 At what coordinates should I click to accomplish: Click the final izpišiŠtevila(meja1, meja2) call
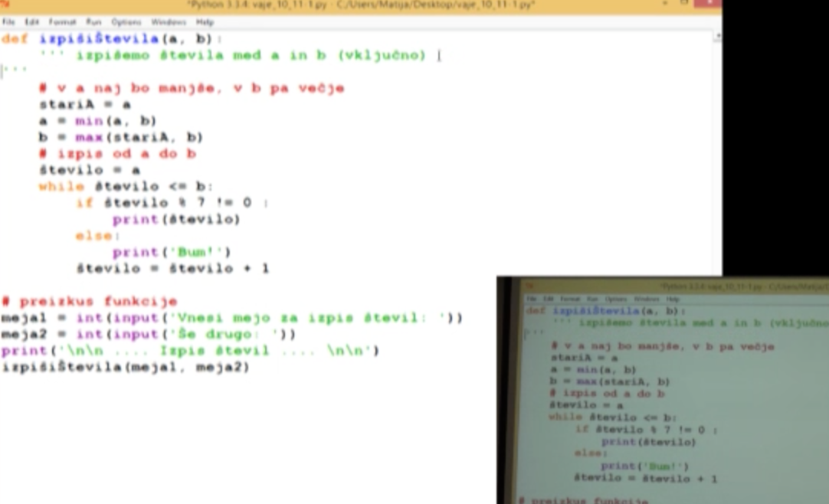coord(126,368)
